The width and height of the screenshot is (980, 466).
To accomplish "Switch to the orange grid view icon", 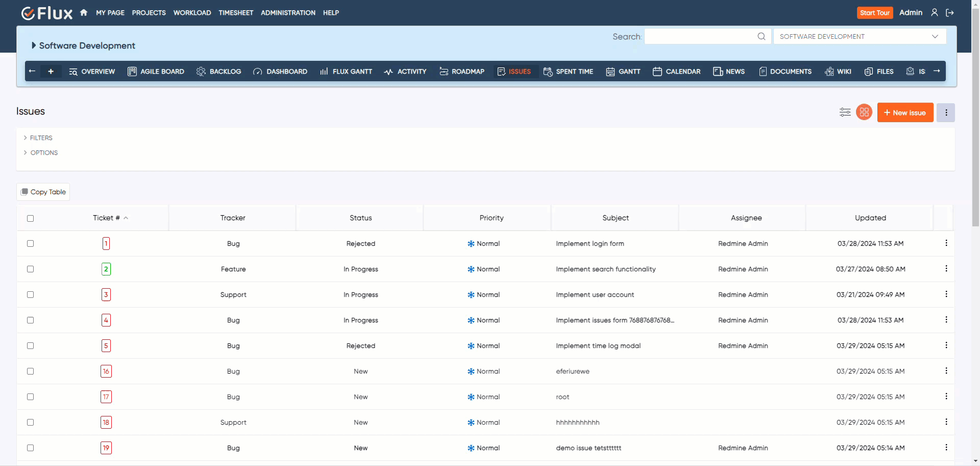I will pyautogui.click(x=864, y=112).
